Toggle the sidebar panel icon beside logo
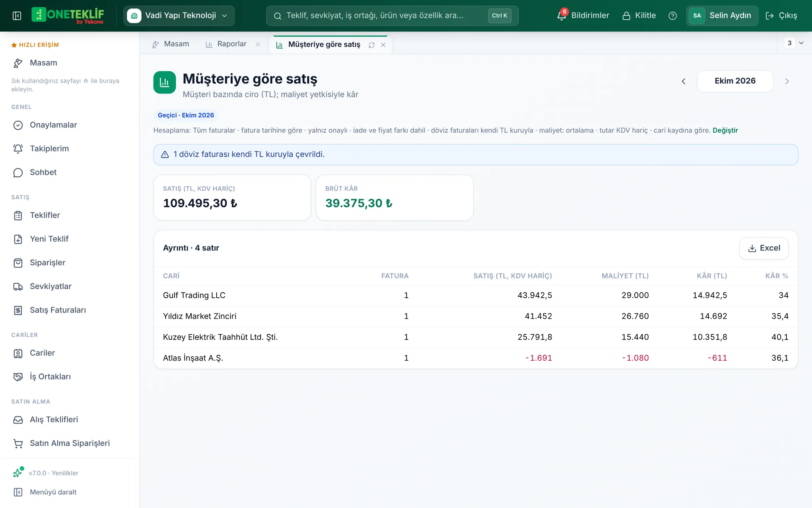812x508 pixels. [x=17, y=16]
